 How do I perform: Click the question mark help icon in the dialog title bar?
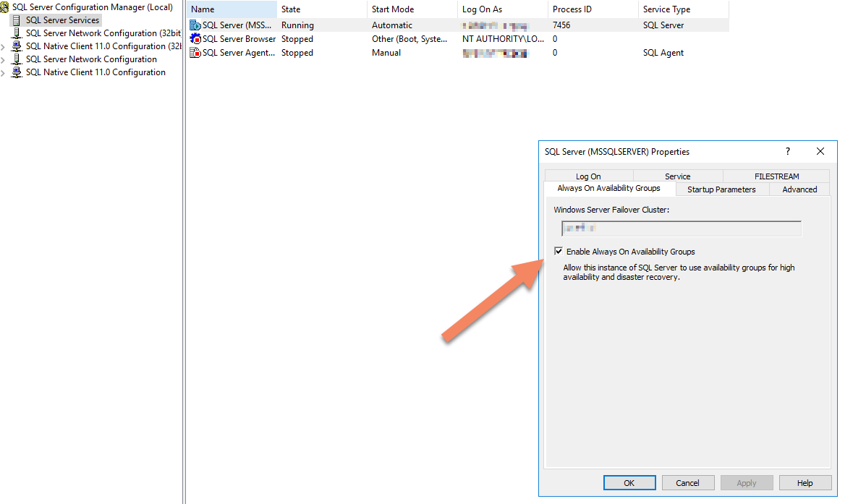[x=788, y=152]
